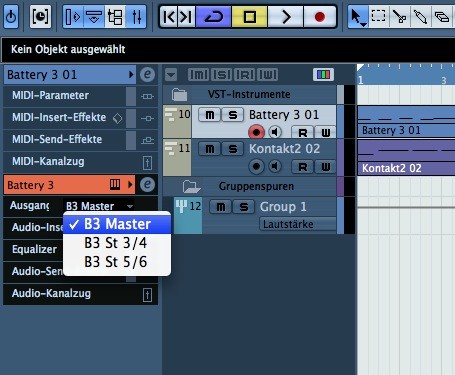Choose B3 St 3/4 output
The width and height of the screenshot is (455, 375).
116,243
